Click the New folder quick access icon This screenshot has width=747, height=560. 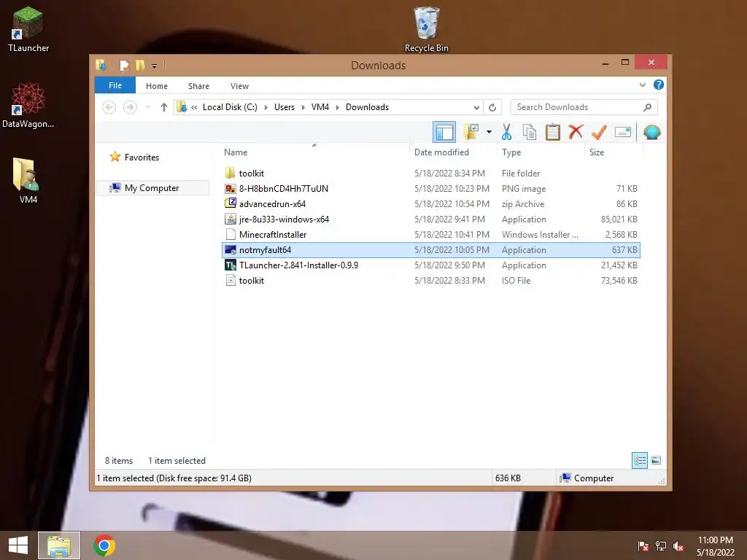point(140,65)
